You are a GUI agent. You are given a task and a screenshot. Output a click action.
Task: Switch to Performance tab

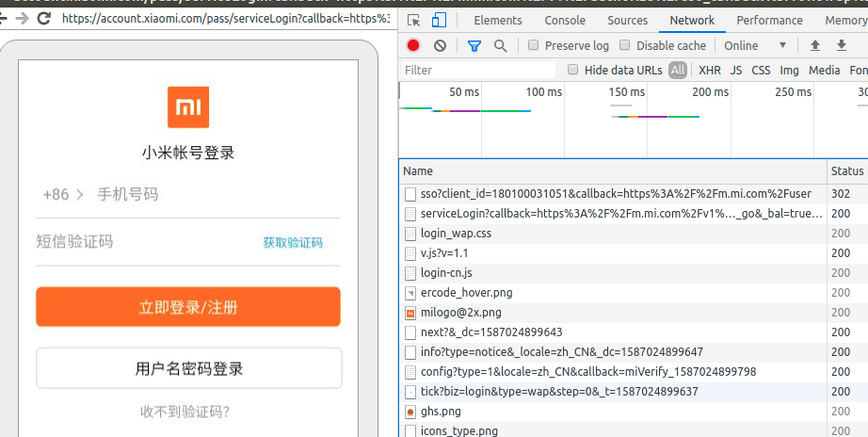click(769, 21)
